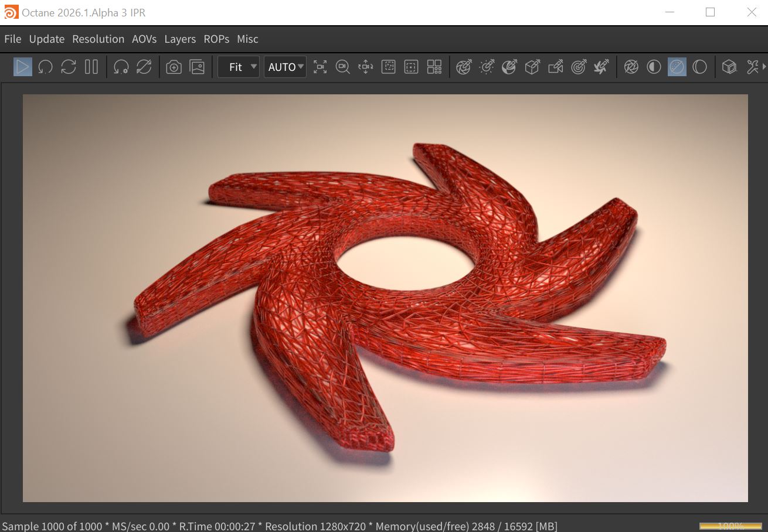Toggle the crescent circle icon

[699, 67]
